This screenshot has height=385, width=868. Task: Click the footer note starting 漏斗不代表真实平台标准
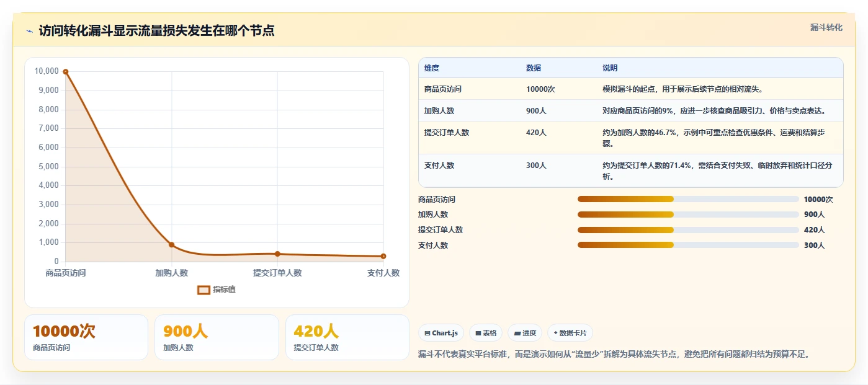[614, 355]
